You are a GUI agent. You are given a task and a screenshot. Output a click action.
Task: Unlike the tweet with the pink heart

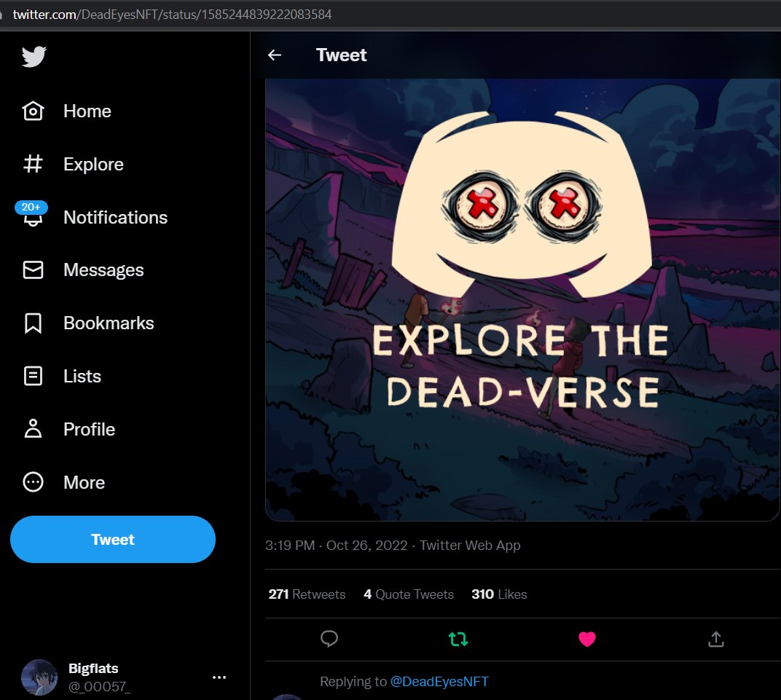(x=586, y=639)
